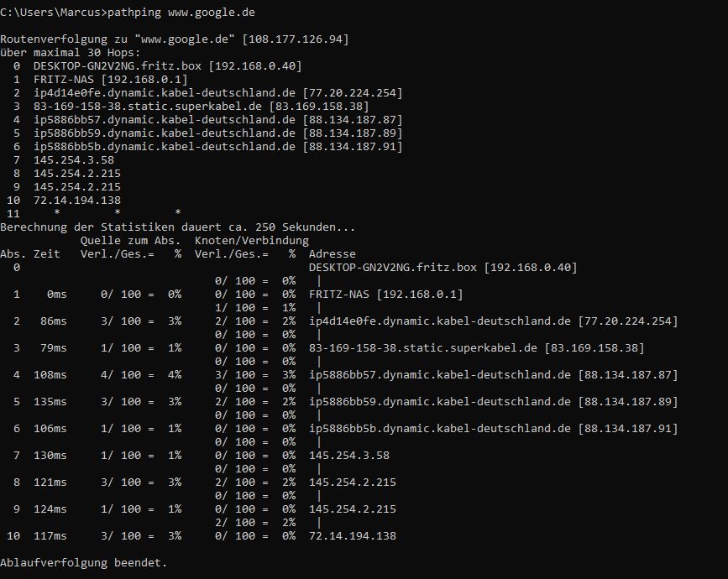Click the "über maximal 30 Hops:" line
728x579 pixels.
click(x=70, y=53)
